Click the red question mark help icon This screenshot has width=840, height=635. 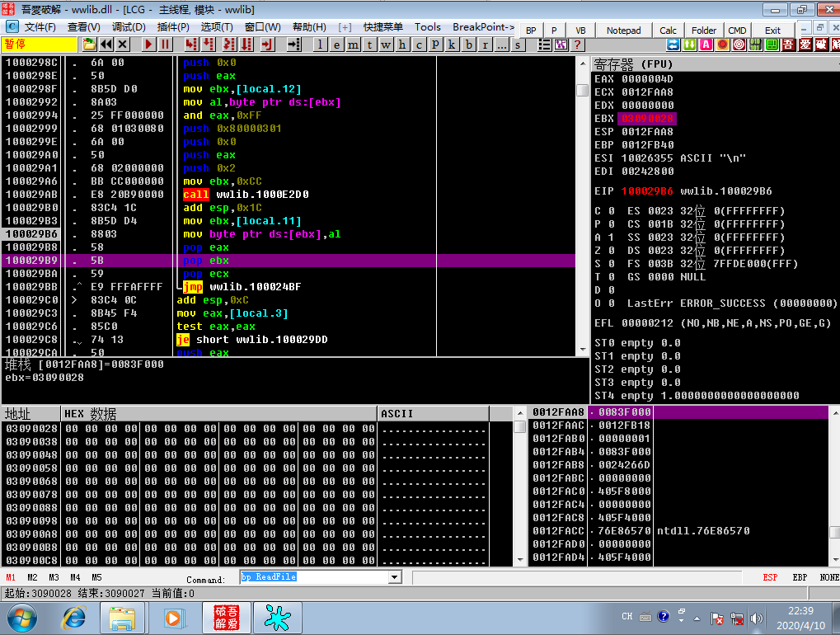578,45
